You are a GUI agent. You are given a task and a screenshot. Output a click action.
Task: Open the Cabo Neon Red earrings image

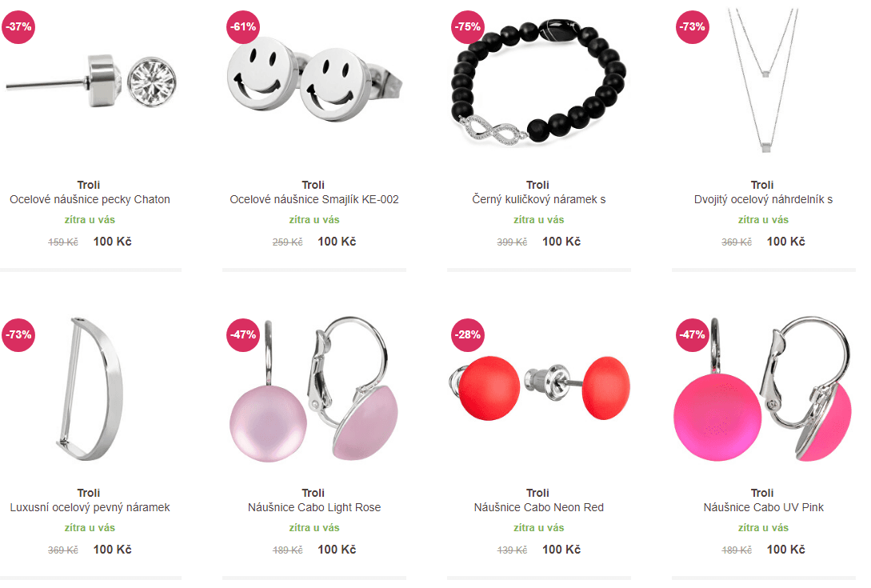539,388
